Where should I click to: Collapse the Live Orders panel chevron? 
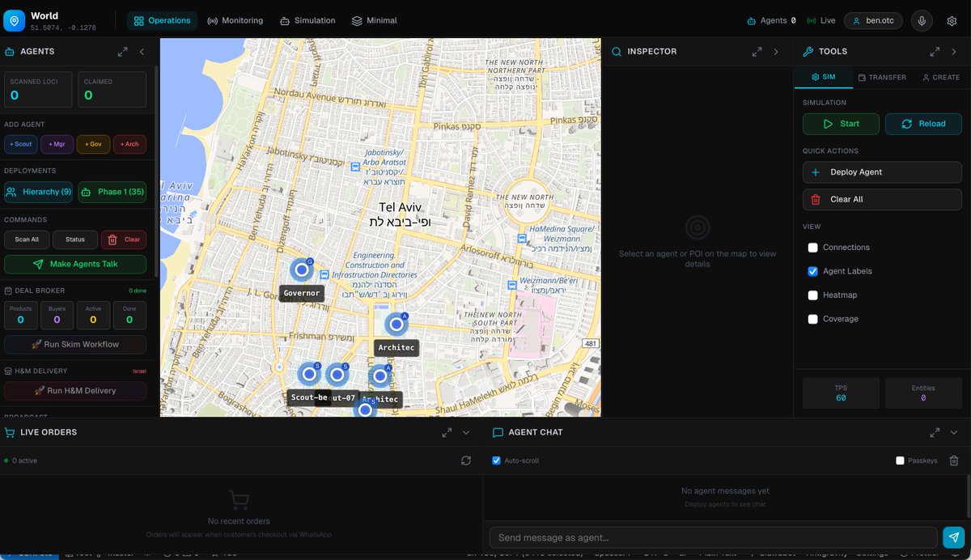(x=464, y=432)
